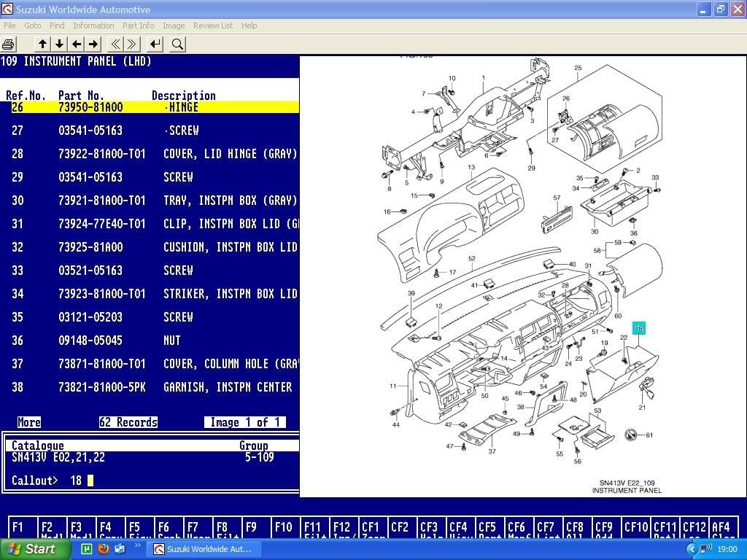Click the CF10 function key button
The width and height of the screenshot is (747, 560).
click(635, 528)
